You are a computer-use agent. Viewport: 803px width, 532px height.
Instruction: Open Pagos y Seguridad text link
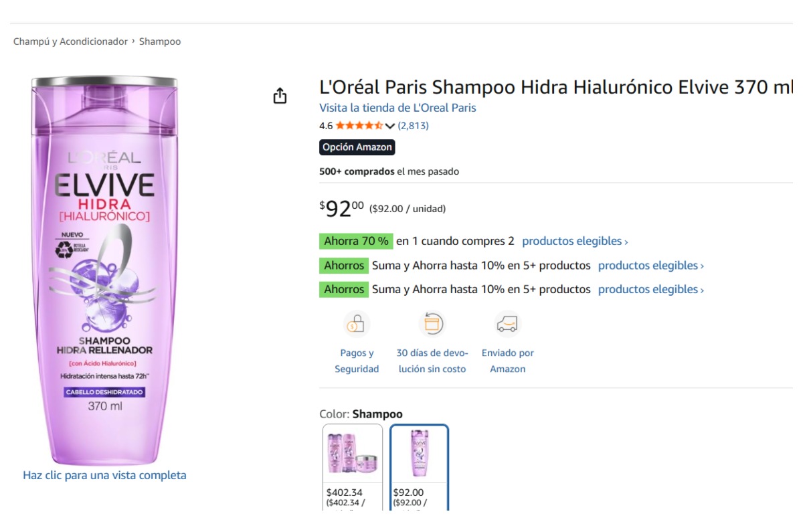[357, 361]
